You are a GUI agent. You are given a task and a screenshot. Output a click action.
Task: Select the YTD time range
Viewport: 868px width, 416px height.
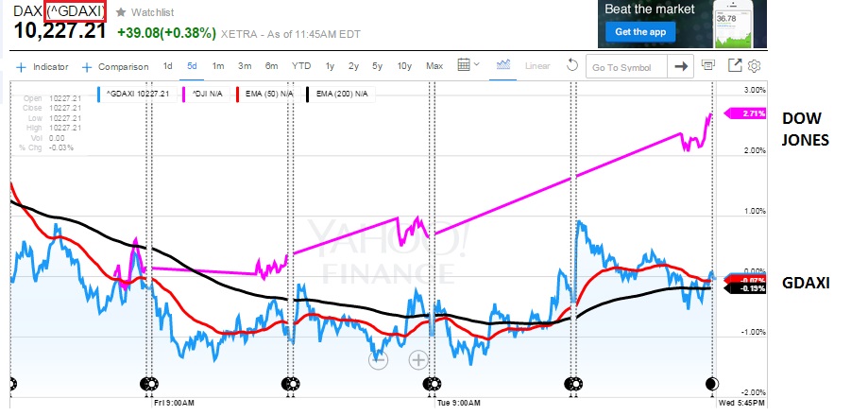pyautogui.click(x=300, y=66)
